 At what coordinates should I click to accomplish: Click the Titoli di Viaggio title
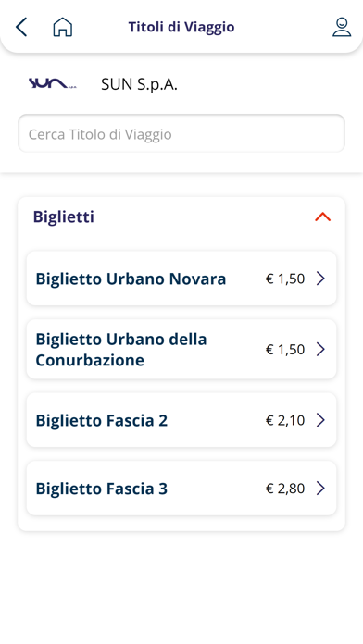[x=181, y=27]
